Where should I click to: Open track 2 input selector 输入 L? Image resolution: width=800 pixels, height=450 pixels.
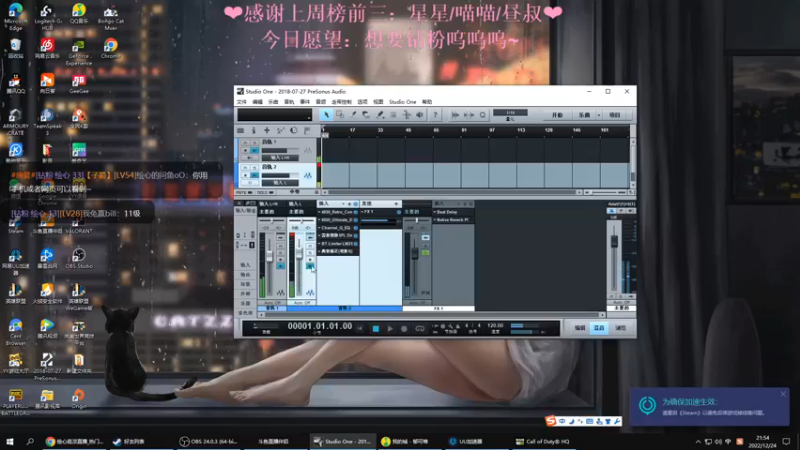pyautogui.click(x=280, y=183)
